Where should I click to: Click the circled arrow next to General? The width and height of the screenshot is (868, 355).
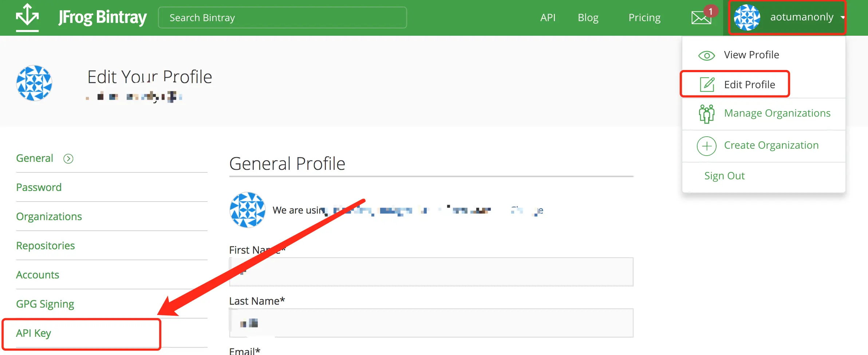68,159
